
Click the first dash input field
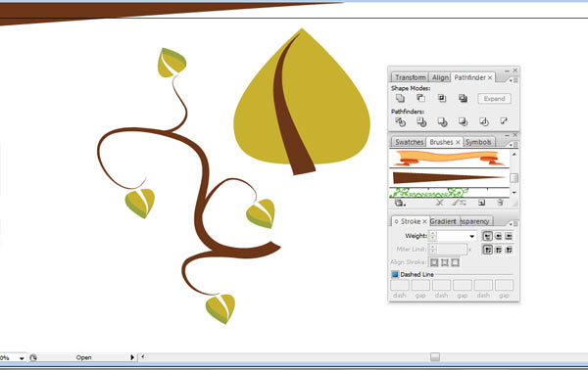(x=400, y=285)
